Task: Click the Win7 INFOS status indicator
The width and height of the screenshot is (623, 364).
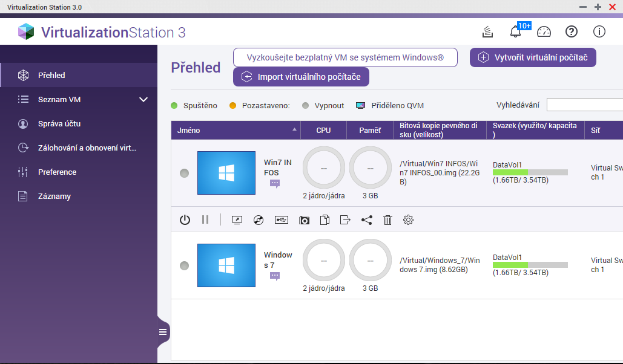Action: pos(184,173)
